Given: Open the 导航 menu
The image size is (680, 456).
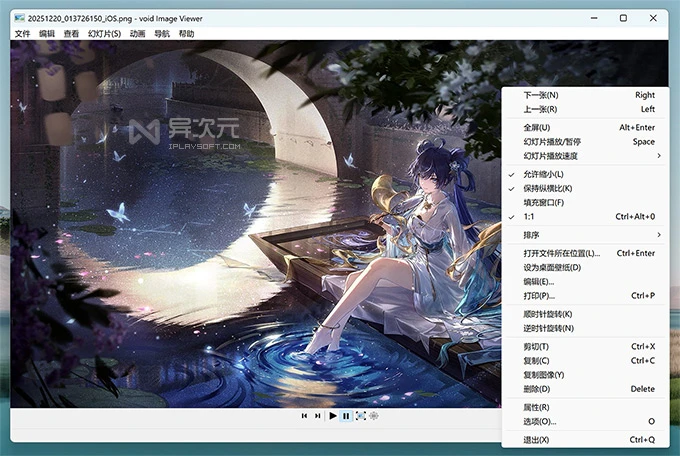Looking at the screenshot, I should 162,34.
